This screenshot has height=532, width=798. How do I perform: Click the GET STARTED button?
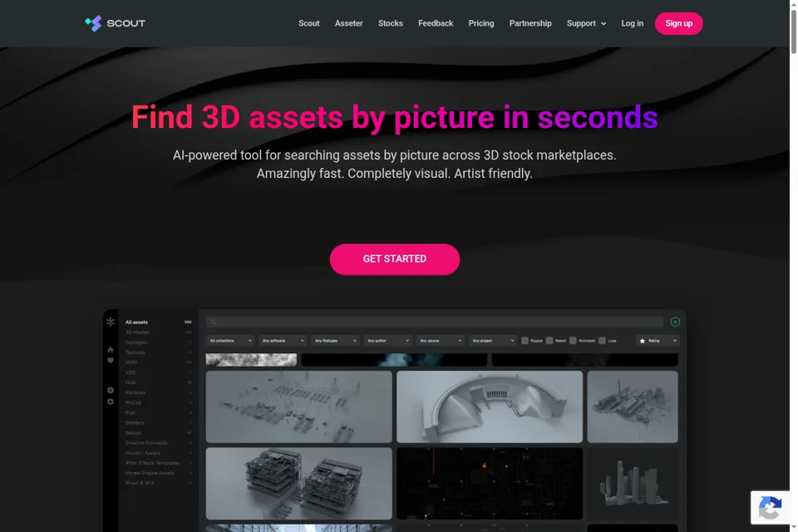point(394,259)
